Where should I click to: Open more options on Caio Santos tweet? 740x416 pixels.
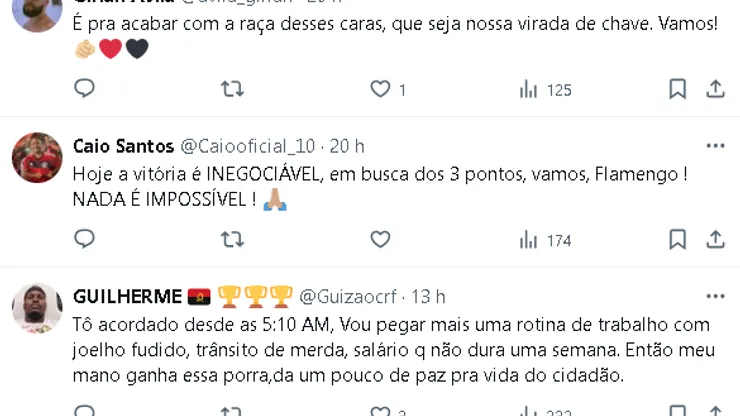(x=715, y=146)
